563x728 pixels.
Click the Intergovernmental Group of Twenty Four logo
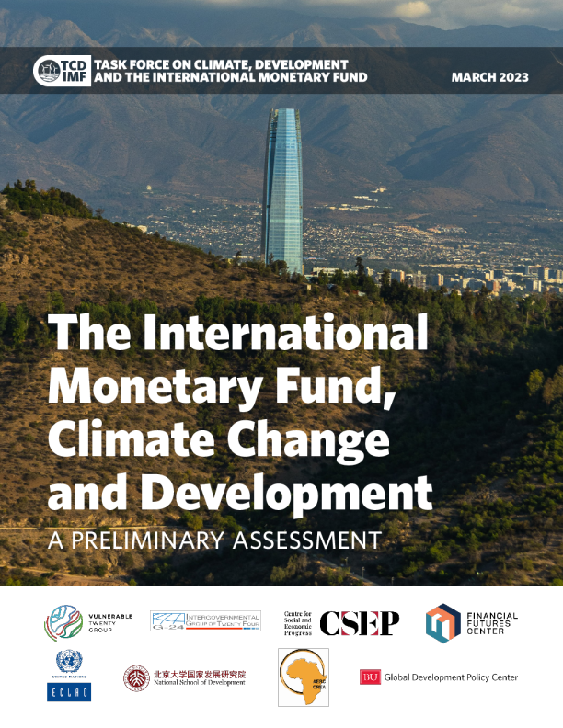pyautogui.click(x=205, y=620)
